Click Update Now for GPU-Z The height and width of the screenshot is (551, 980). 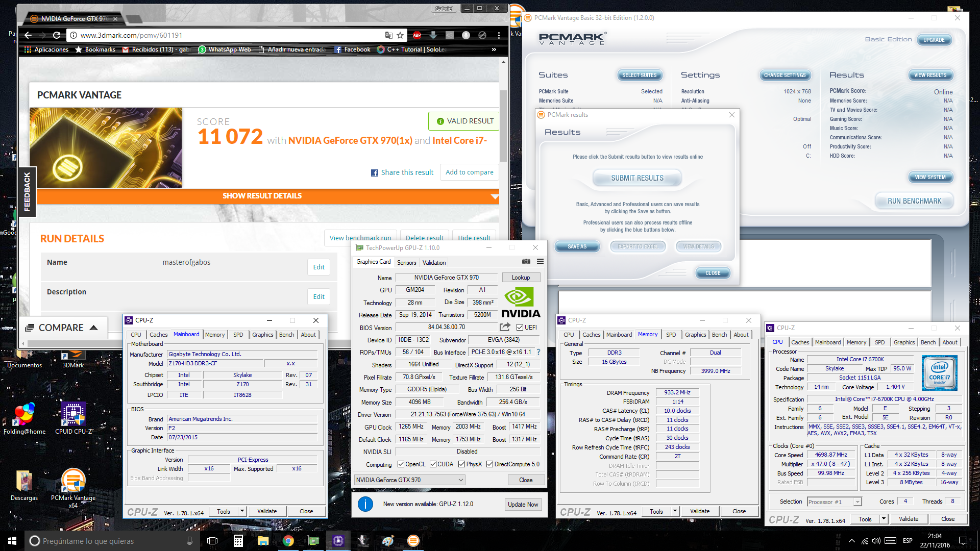coord(523,505)
